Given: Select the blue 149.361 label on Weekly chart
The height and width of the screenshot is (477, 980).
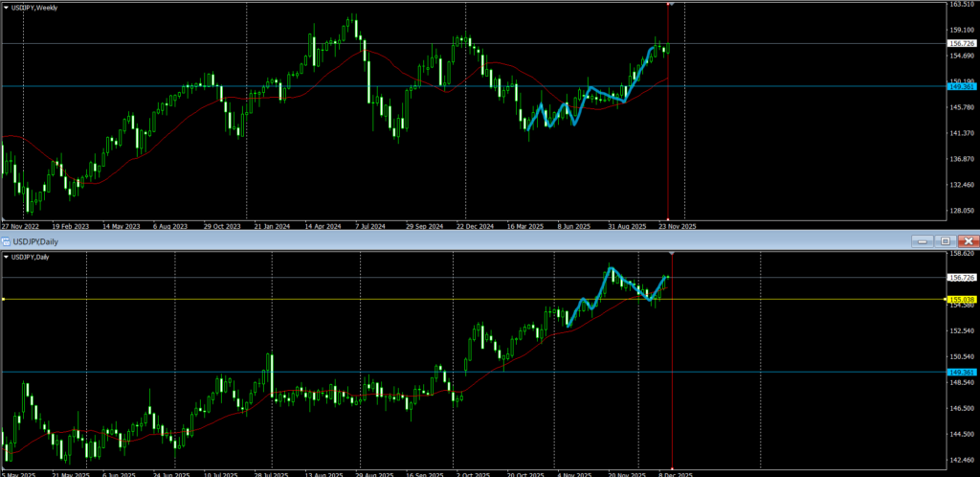Looking at the screenshot, I should pyautogui.click(x=961, y=86).
